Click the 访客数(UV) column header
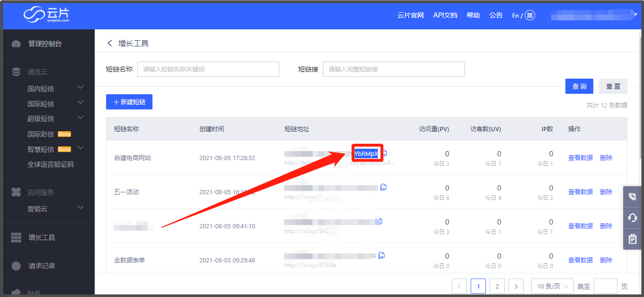Viewport: 644px width, 297px height. tap(486, 129)
